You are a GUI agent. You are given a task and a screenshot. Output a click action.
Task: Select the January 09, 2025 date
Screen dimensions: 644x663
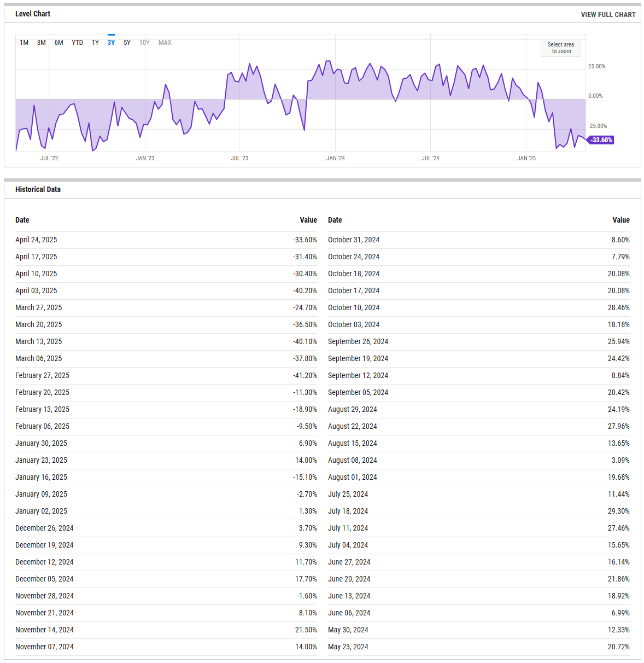click(41, 494)
